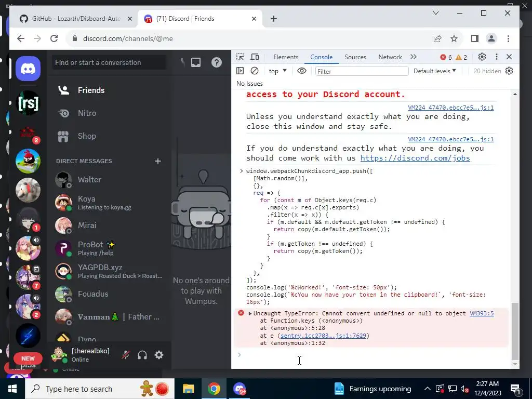
Task: Open direct message with Koya
Action: (x=109, y=203)
